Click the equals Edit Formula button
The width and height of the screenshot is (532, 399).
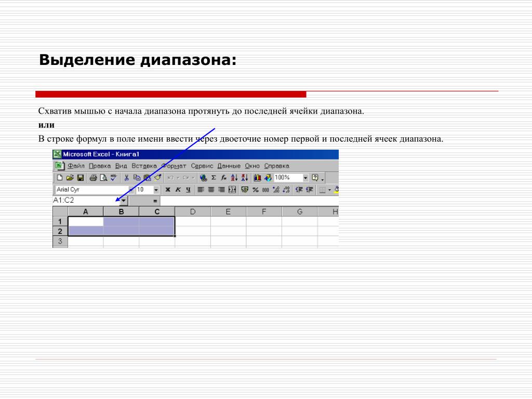155,201
